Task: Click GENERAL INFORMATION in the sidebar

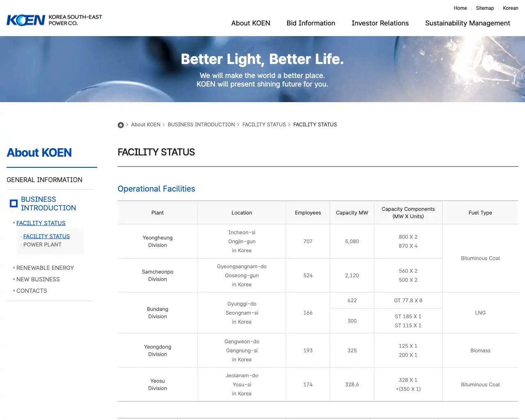Action: coord(44,180)
